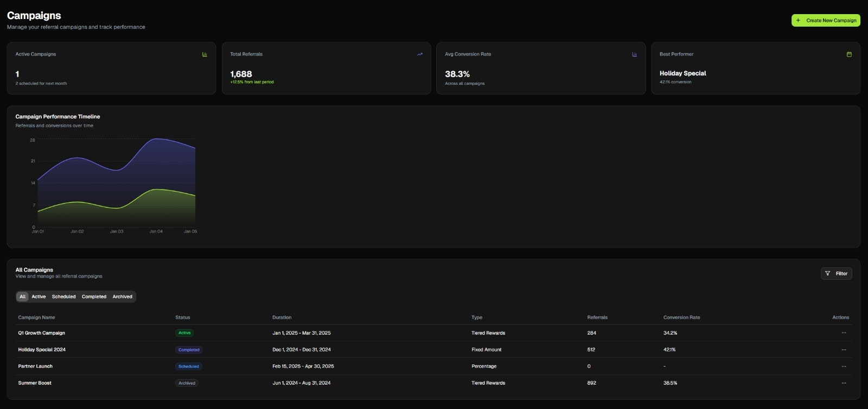The width and height of the screenshot is (868, 409).
Task: Click the Jan 04 label on chart axis
Action: [x=156, y=231]
